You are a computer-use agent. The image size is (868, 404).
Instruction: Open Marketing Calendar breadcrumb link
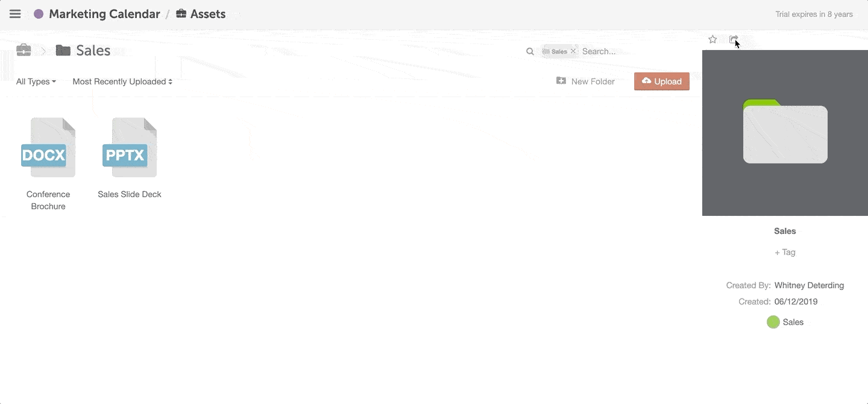(104, 14)
